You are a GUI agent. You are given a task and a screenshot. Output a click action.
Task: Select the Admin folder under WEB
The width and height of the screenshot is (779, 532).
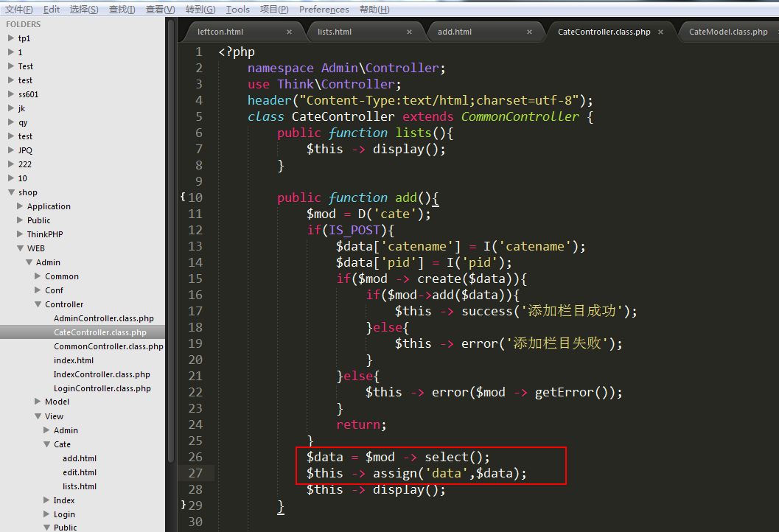48,262
